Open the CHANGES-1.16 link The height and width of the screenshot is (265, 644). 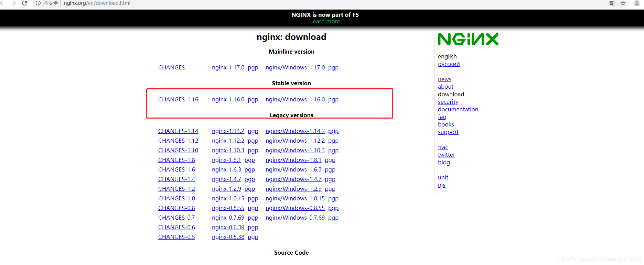click(178, 99)
